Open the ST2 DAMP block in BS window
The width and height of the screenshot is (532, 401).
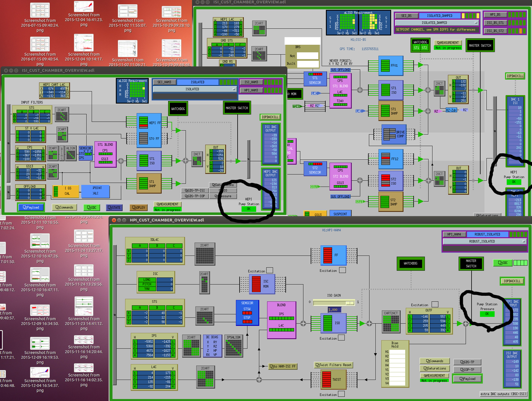coord(391,202)
